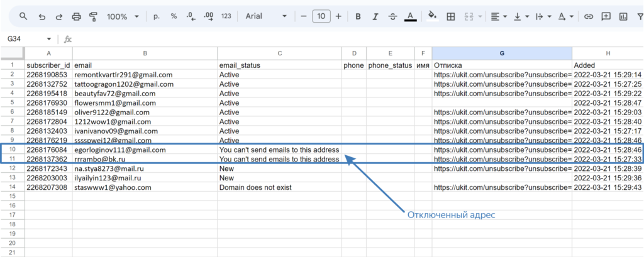The width and height of the screenshot is (644, 257).
Task: Click the subscriber_id header cell
Action: pos(49,65)
